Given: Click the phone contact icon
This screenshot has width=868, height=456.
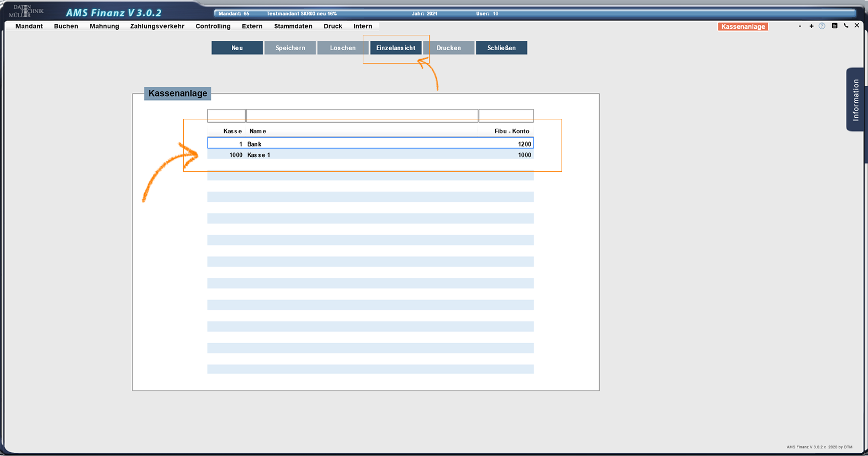Looking at the screenshot, I should tap(846, 26).
